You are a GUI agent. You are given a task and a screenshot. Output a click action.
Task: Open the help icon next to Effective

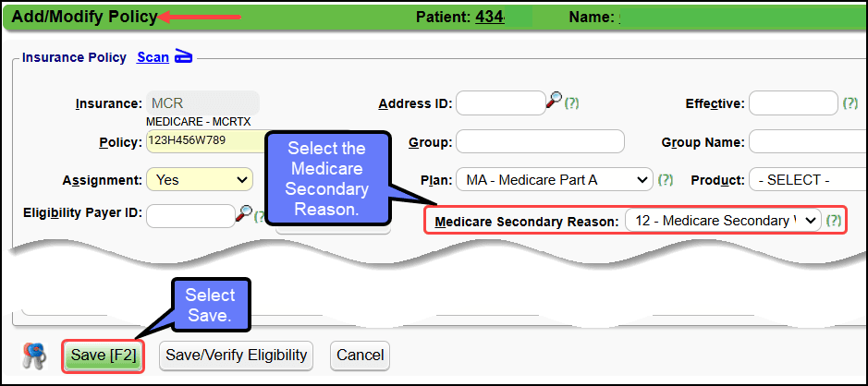tap(850, 103)
